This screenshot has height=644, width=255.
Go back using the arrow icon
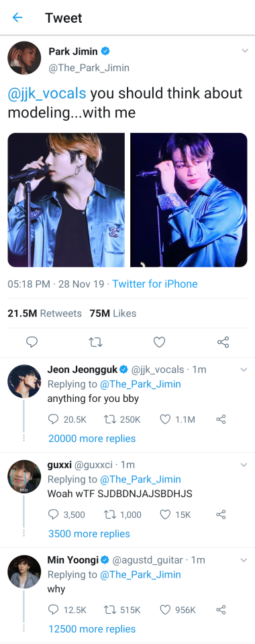[x=17, y=17]
